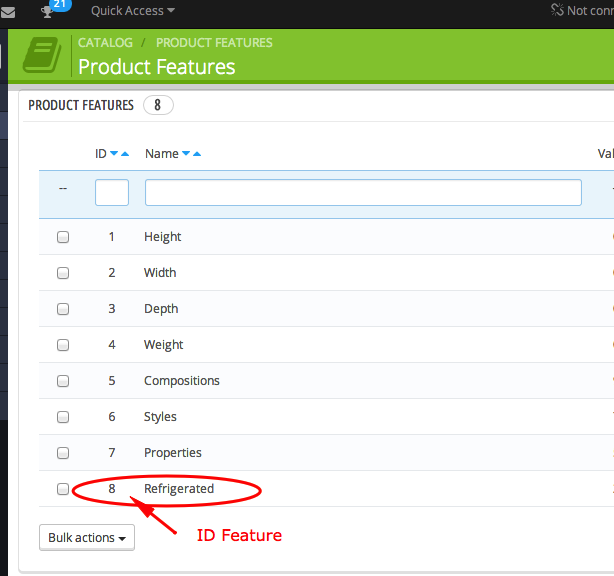Toggle the checkbox for Compositions

(x=63, y=381)
